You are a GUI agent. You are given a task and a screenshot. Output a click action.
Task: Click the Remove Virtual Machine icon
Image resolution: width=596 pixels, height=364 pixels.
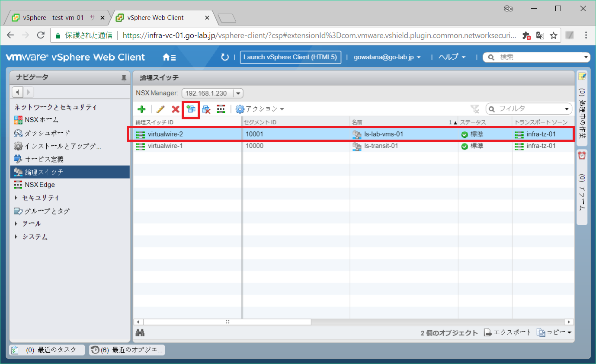coord(206,109)
